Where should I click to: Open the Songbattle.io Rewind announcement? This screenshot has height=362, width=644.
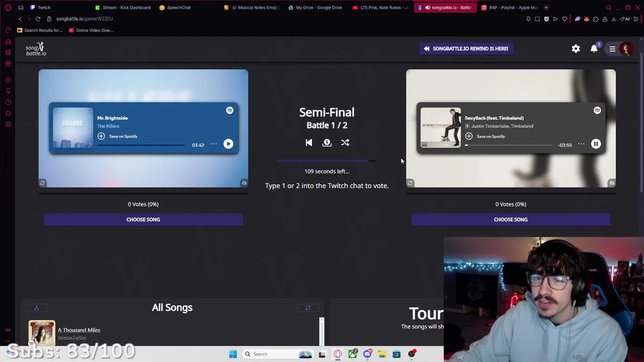pyautogui.click(x=466, y=49)
